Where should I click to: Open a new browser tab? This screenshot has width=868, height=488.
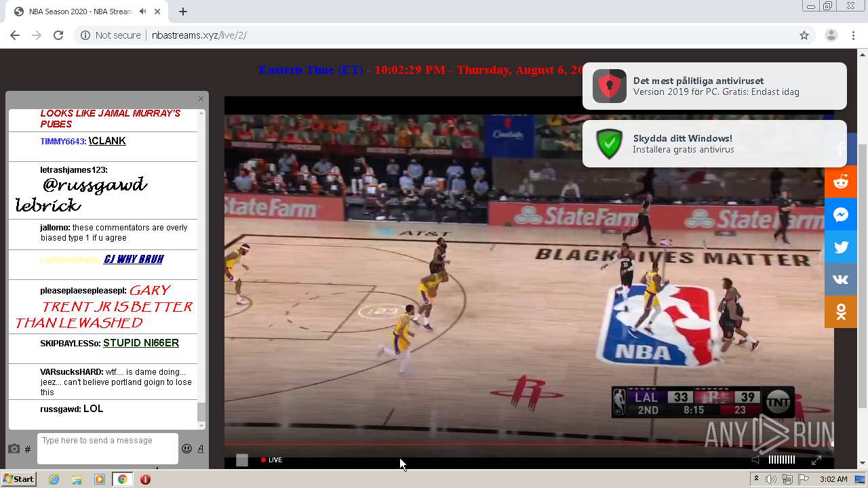click(183, 12)
